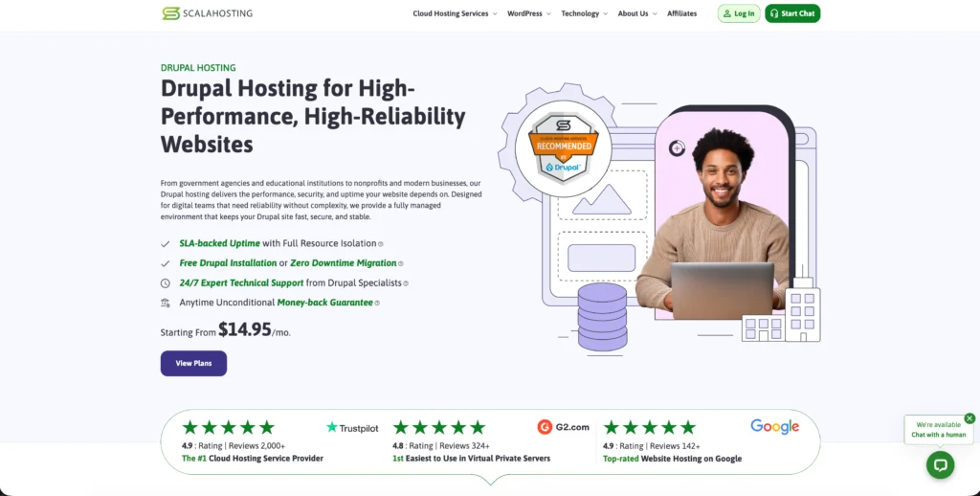This screenshot has height=496, width=980.
Task: Click the $14.95 starting price
Action: (x=244, y=329)
